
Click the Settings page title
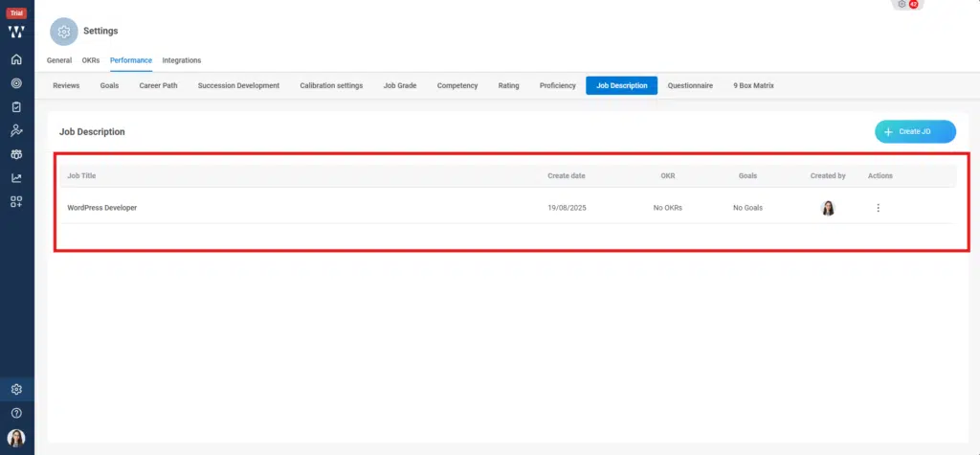(100, 31)
